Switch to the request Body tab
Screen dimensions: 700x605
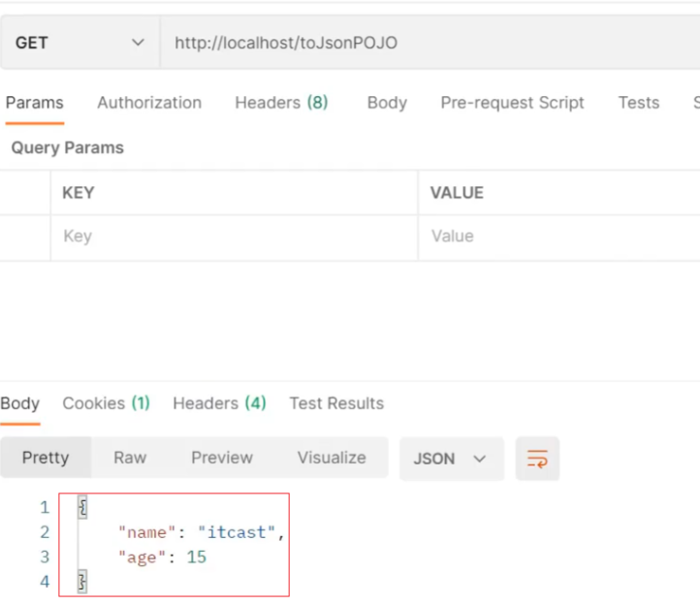click(x=387, y=103)
